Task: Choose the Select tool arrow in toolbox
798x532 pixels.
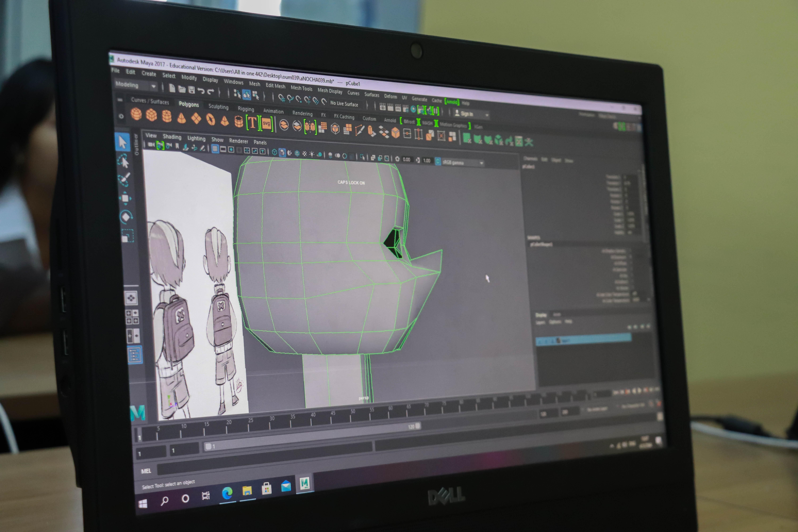Action: pyautogui.click(x=122, y=142)
